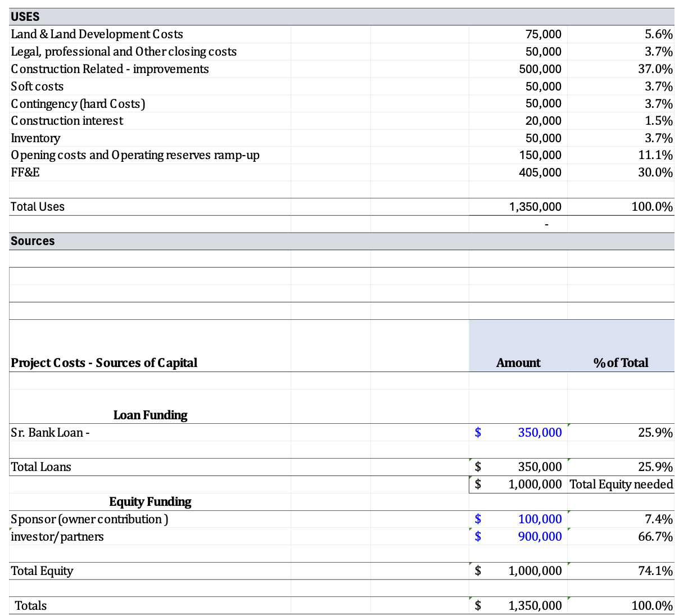Select the blue 350,000 Sr. Bank Loan value
Image resolution: width=679 pixels, height=616 pixels.
pyautogui.click(x=540, y=433)
